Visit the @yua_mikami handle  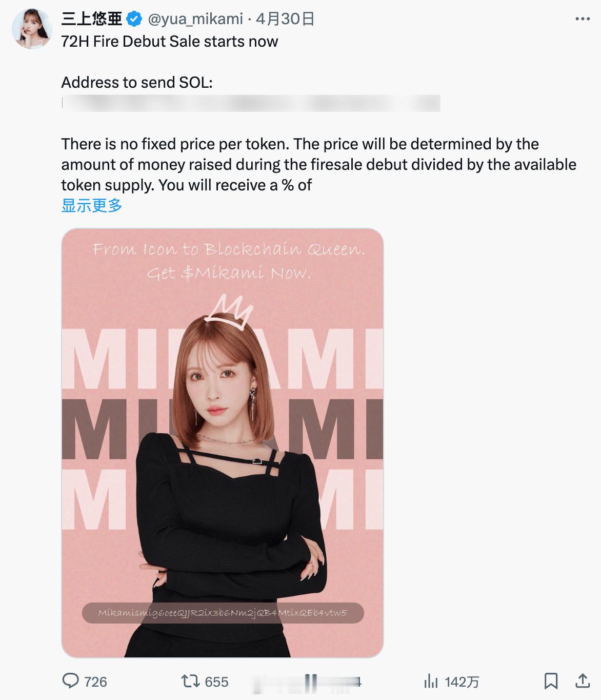click(x=195, y=19)
